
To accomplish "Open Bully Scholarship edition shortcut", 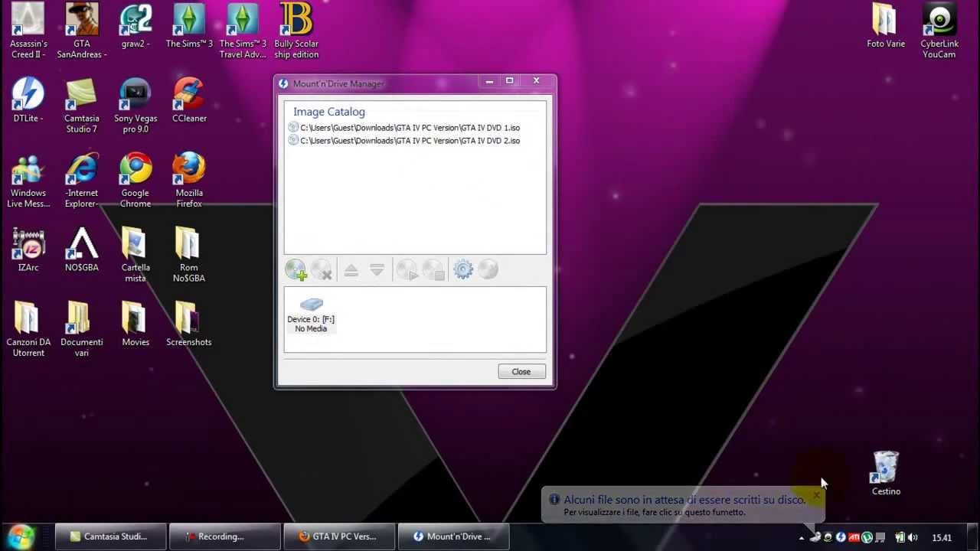I will coord(296,31).
